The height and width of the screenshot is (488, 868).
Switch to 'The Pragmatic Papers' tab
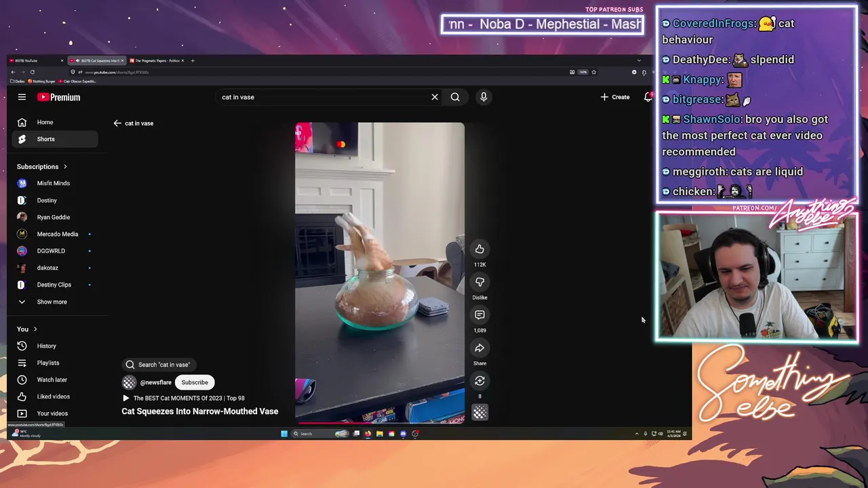(x=157, y=60)
